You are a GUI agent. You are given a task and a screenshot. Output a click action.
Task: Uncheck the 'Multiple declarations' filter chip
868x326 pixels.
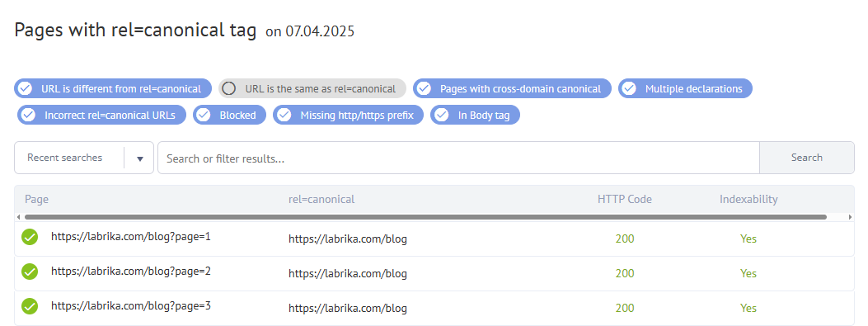(685, 88)
